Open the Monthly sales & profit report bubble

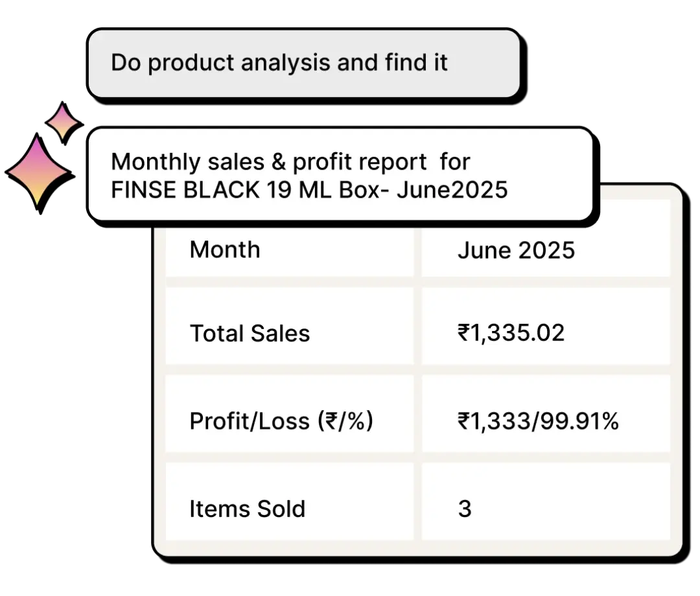click(340, 175)
